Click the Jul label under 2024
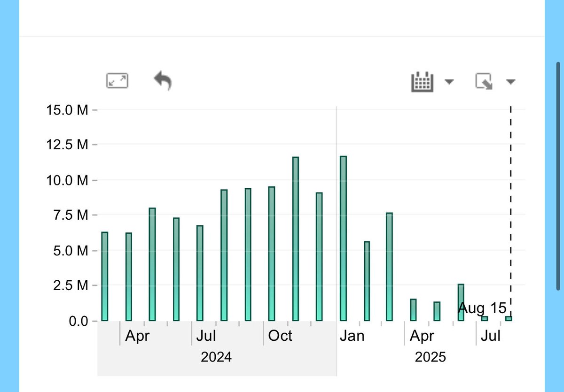The height and width of the screenshot is (392, 564). [206, 336]
